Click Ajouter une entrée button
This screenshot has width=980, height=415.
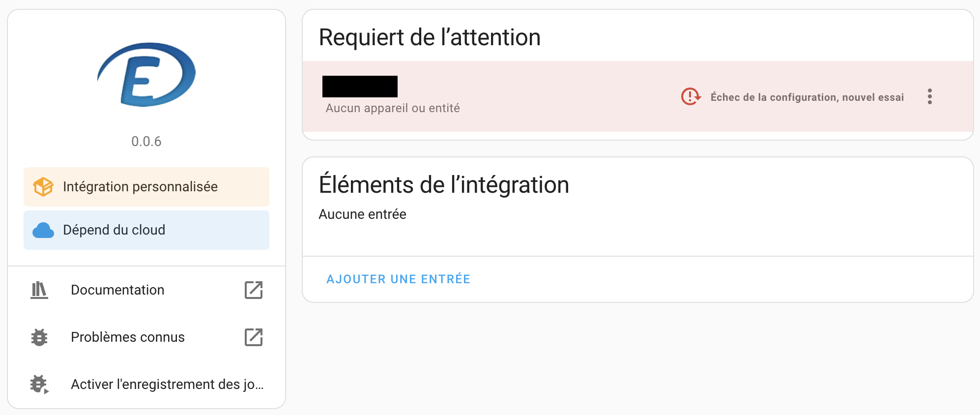(398, 279)
